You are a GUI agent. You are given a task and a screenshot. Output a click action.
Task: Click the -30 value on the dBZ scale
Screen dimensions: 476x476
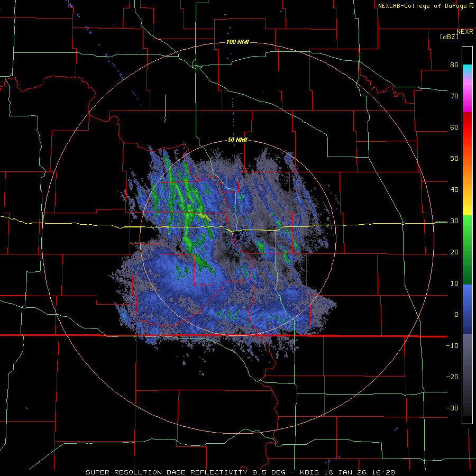pos(452,408)
